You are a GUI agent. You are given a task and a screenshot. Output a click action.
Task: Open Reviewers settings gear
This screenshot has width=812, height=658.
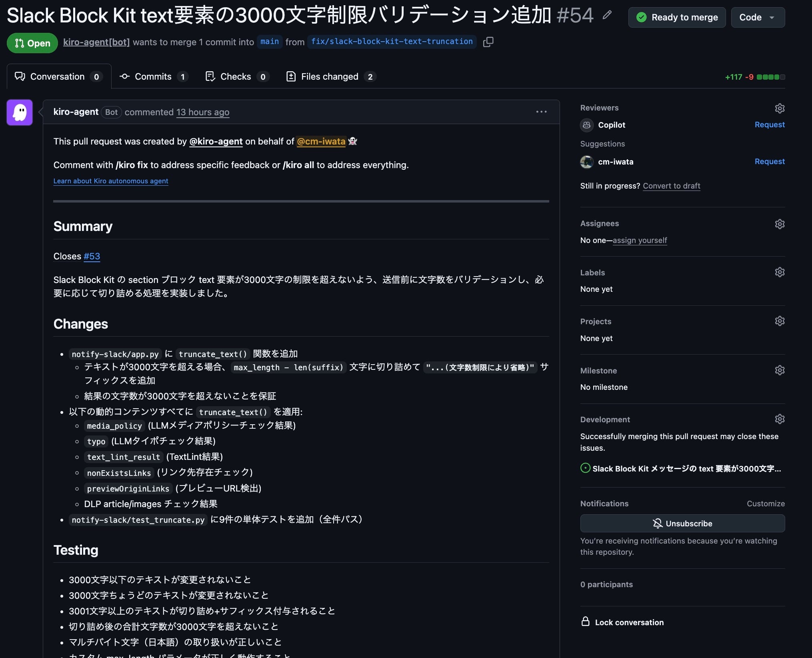tap(780, 108)
